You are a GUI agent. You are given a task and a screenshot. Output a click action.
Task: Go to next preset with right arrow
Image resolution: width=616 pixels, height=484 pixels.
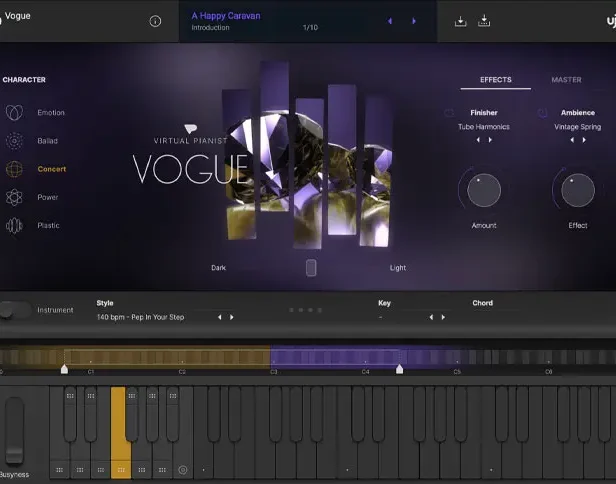(414, 21)
